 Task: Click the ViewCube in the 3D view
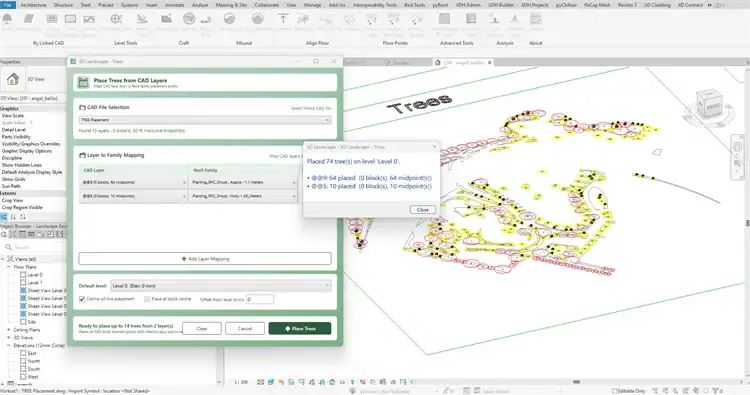click(x=710, y=104)
